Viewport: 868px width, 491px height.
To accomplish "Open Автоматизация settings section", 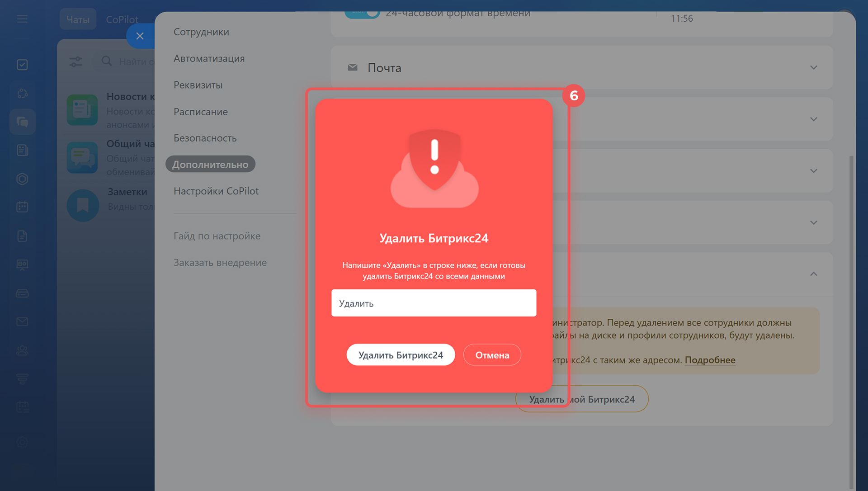I will (209, 59).
